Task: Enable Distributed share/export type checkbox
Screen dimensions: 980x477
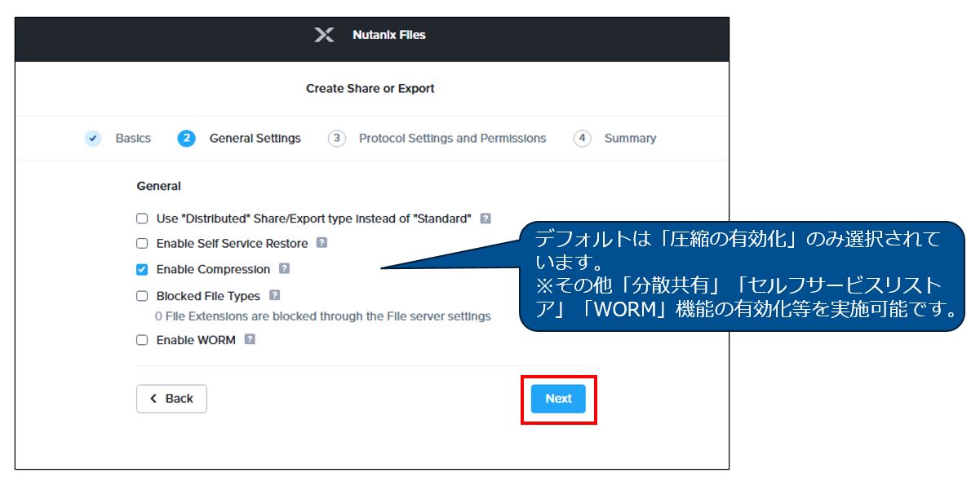Action: click(x=142, y=219)
